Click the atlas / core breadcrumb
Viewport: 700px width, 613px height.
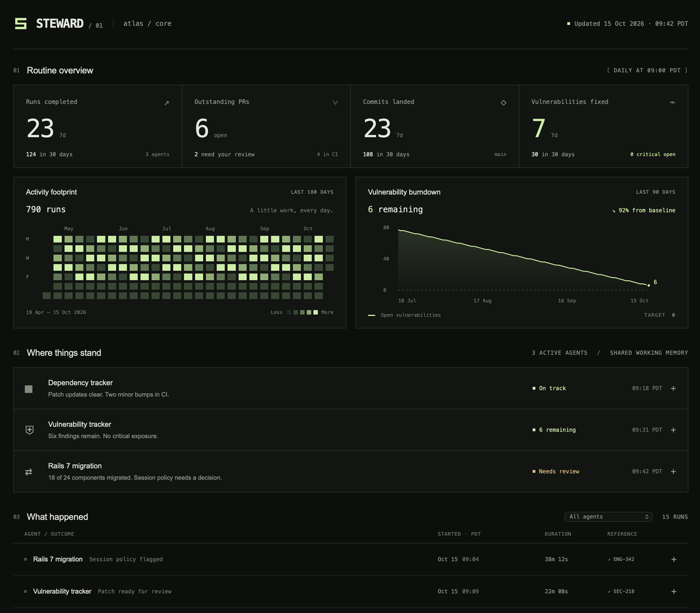[x=147, y=23]
